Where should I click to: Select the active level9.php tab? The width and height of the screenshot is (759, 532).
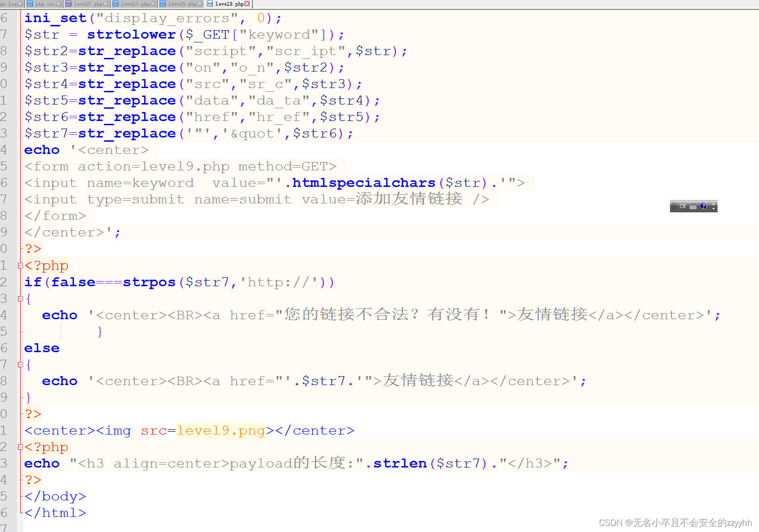tap(228, 4)
